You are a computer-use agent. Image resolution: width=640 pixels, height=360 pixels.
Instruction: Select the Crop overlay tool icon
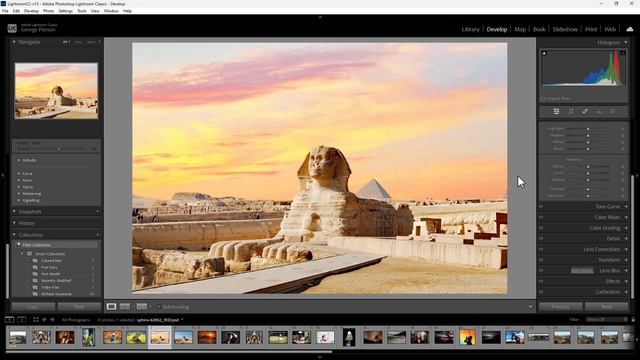(x=571, y=111)
